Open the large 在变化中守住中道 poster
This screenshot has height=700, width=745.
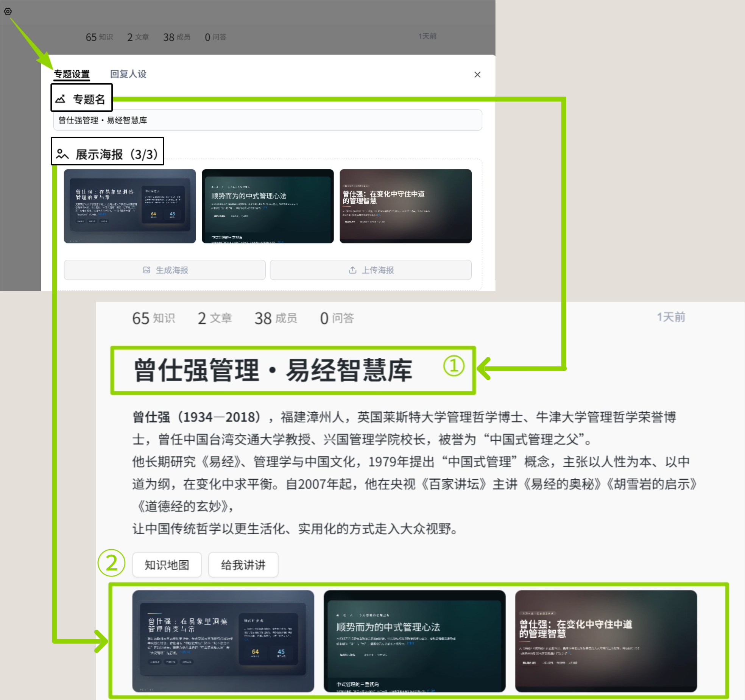click(606, 641)
